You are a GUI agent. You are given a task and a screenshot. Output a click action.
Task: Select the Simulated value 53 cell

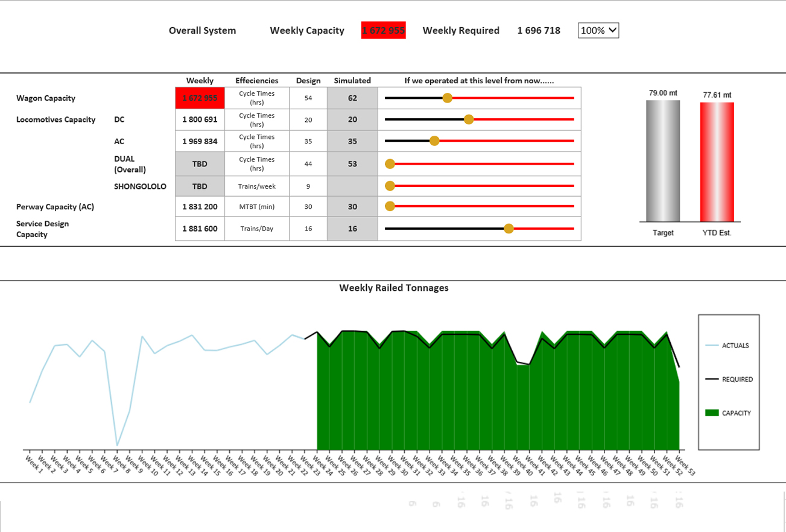point(352,164)
